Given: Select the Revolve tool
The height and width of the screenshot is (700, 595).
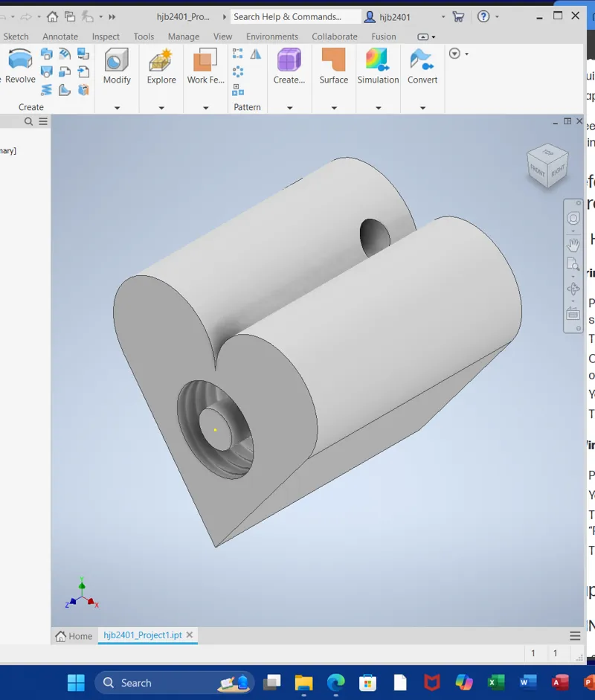Looking at the screenshot, I should tap(20, 66).
